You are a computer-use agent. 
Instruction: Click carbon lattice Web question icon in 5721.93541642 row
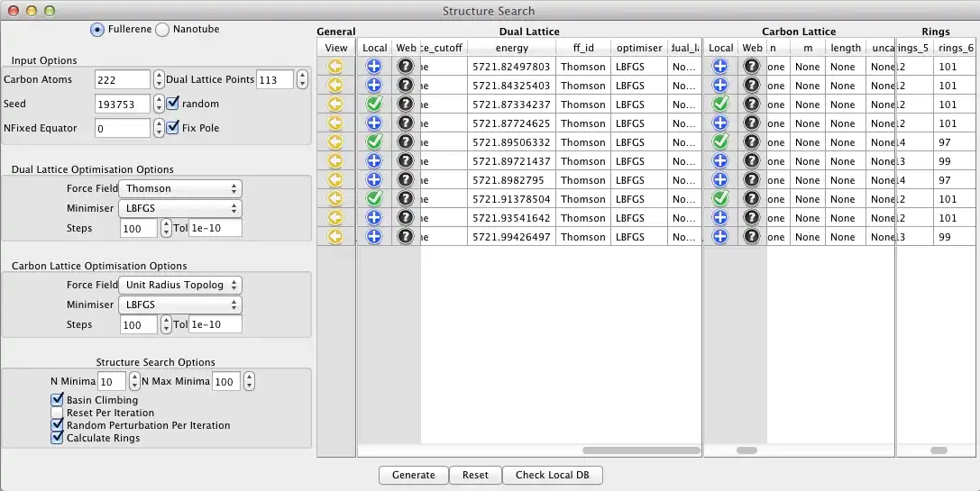tap(752, 218)
